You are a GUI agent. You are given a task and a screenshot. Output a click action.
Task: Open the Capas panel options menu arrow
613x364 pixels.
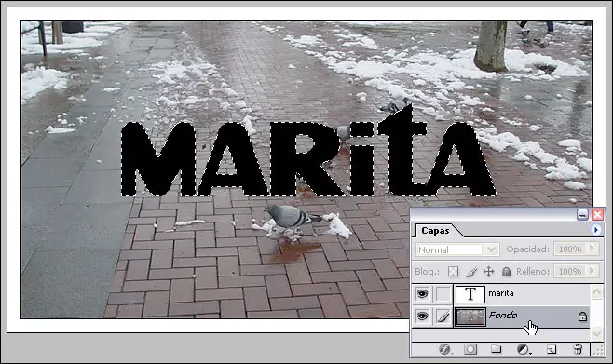[x=596, y=230]
